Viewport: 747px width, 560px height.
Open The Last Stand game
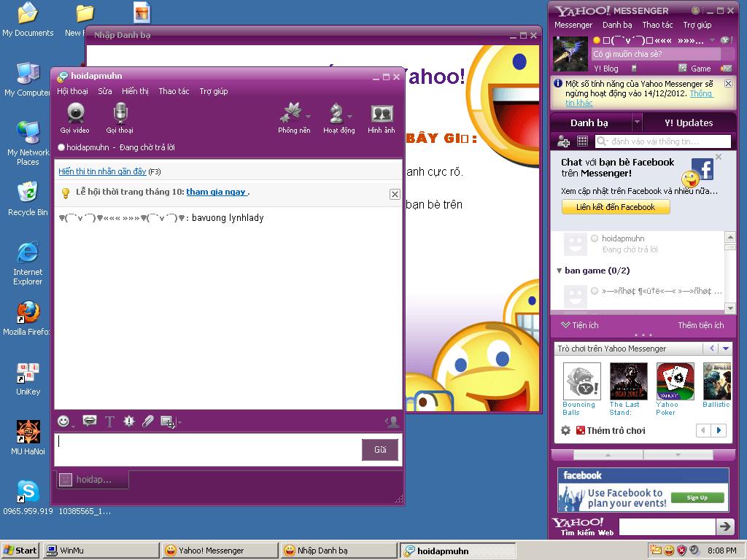click(628, 381)
